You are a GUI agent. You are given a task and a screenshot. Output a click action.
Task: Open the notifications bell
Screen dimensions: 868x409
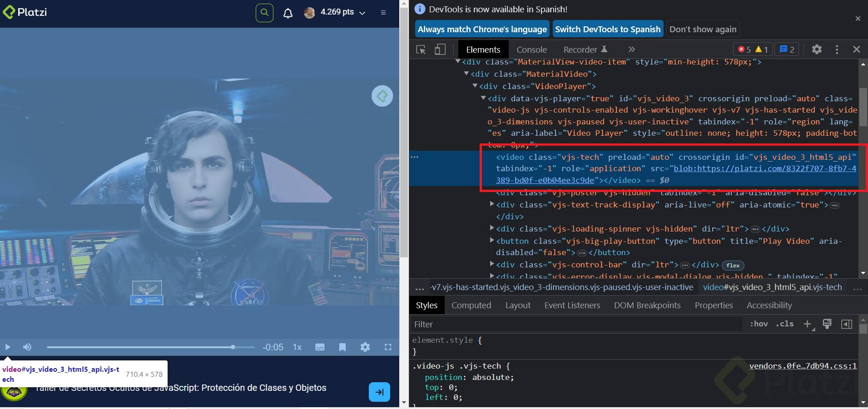point(288,13)
